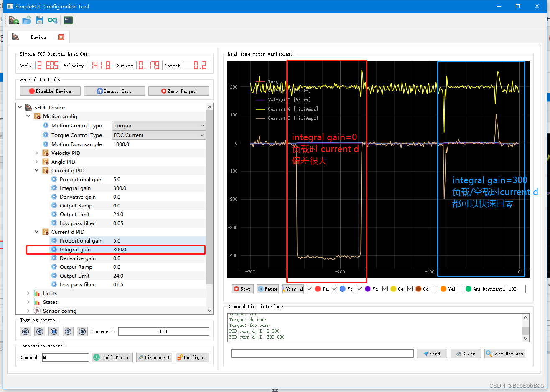
Task: Expand the Angle PID node
Action: tap(37, 162)
